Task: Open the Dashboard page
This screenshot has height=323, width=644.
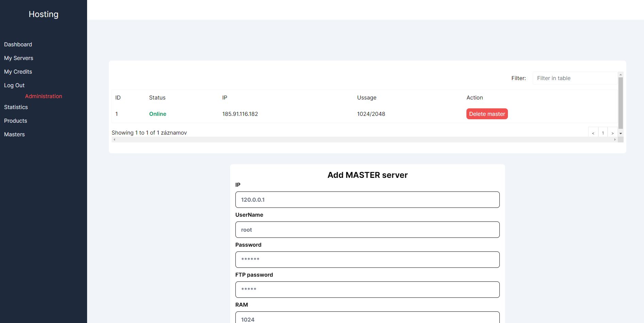Action: tap(18, 44)
